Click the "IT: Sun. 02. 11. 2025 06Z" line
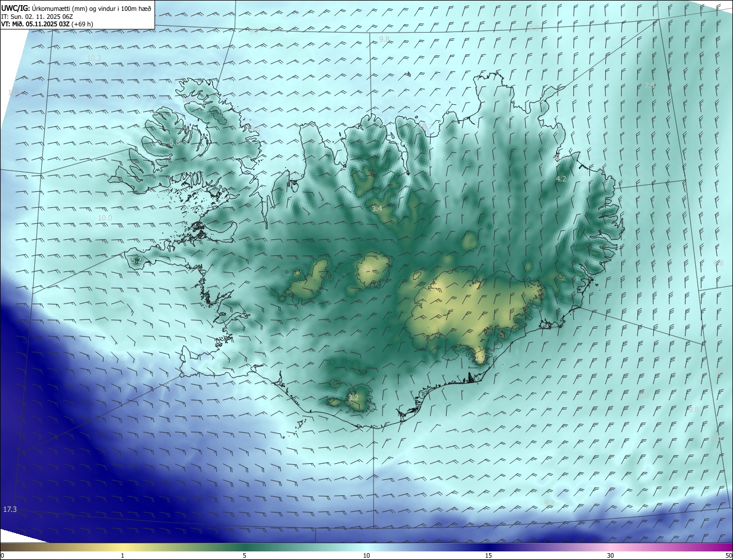The height and width of the screenshot is (560, 733). [x=37, y=17]
